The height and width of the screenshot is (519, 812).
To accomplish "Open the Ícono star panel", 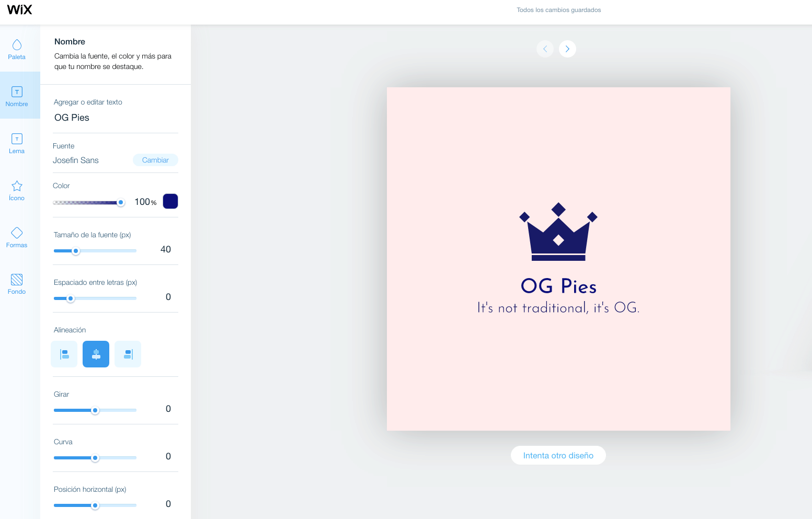I will (x=17, y=190).
